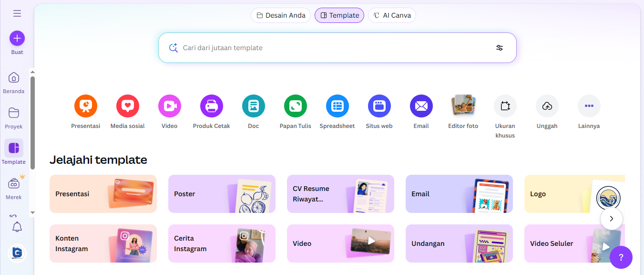Open Ukuran khusus to set custom dimensions
The image size is (644, 275).
coord(505,106)
